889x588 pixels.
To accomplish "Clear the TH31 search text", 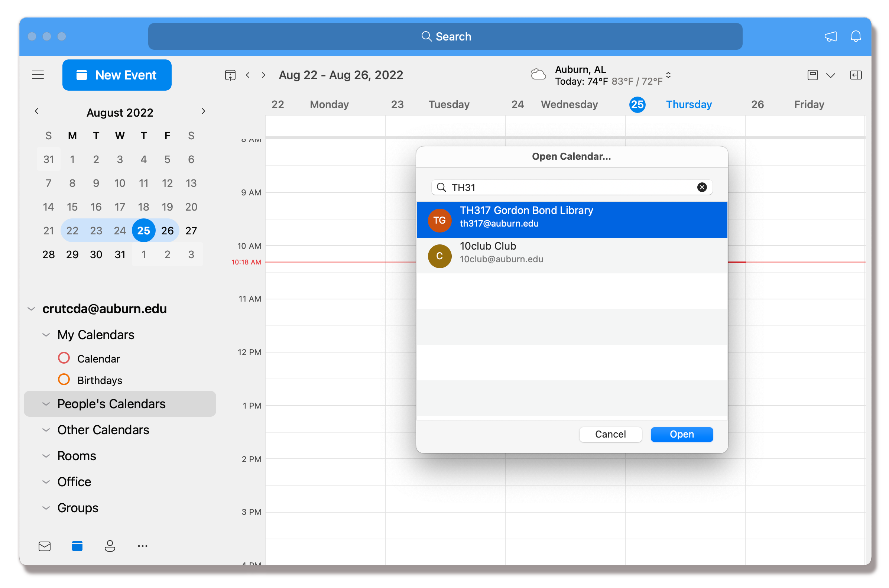I will [702, 187].
